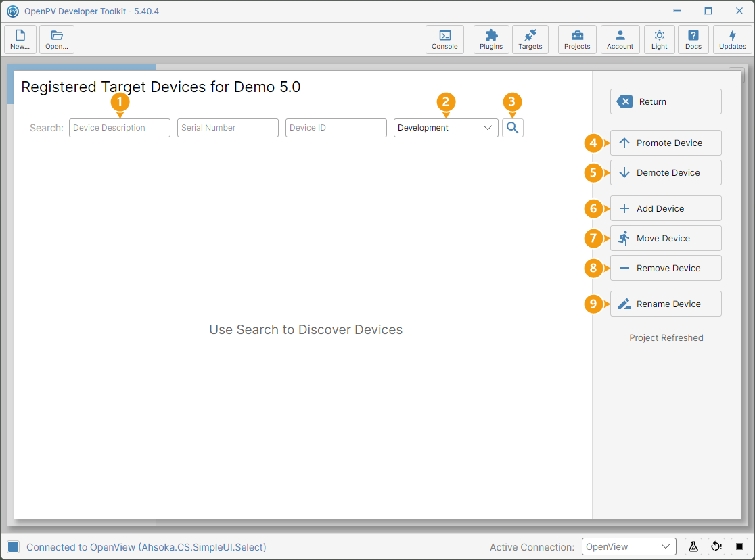Create a new file with New button
The height and width of the screenshot is (560, 755).
(x=20, y=39)
